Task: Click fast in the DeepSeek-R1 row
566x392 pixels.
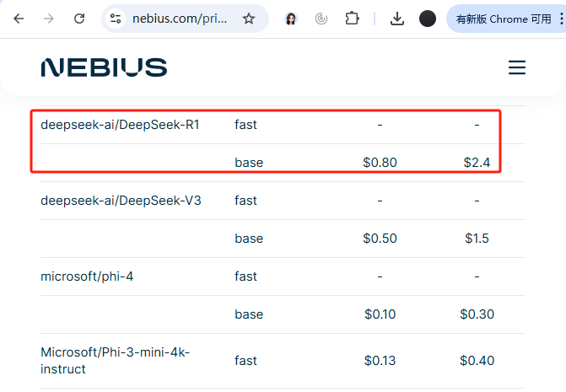Action: [x=245, y=125]
